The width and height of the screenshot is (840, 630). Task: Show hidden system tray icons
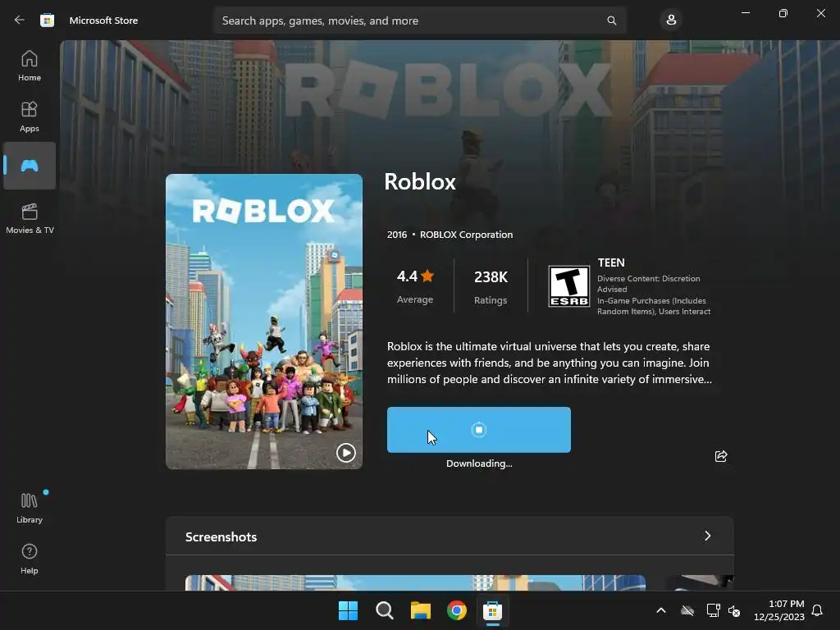661,610
